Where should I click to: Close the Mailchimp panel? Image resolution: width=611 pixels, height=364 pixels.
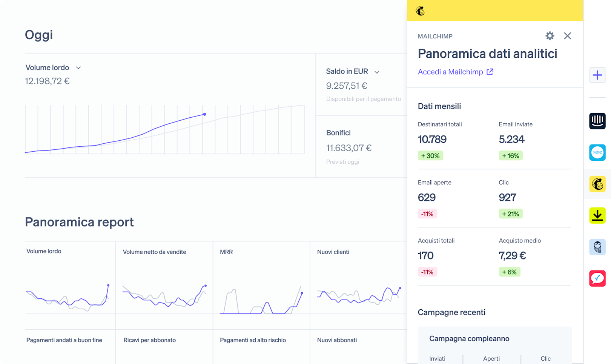pyautogui.click(x=567, y=36)
